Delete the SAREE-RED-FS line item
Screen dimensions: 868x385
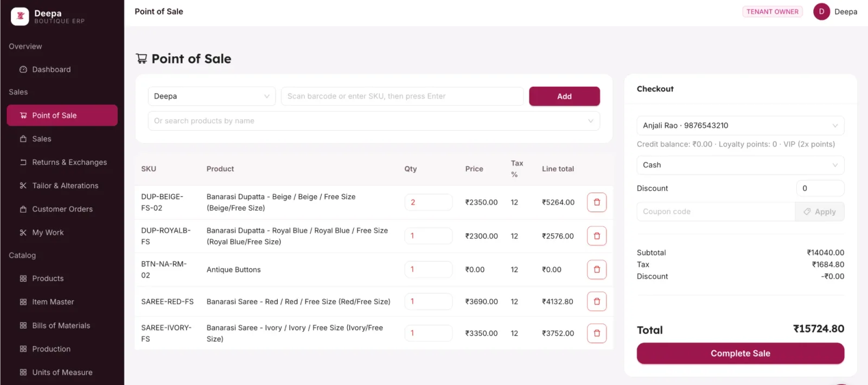click(x=597, y=301)
